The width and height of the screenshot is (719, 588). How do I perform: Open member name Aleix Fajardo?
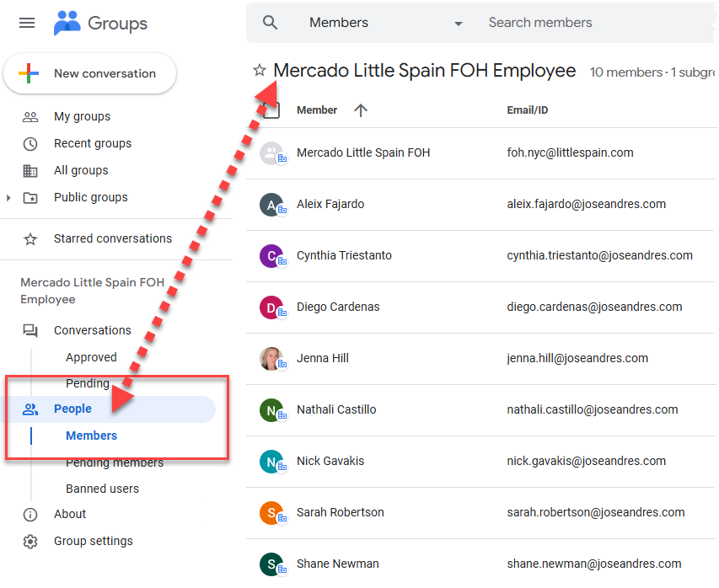[x=330, y=204]
